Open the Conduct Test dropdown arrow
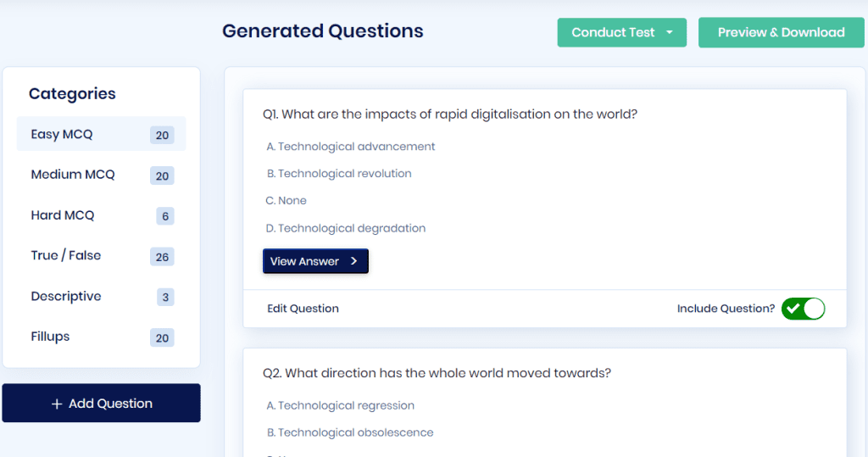This screenshot has height=457, width=868. pyautogui.click(x=670, y=33)
